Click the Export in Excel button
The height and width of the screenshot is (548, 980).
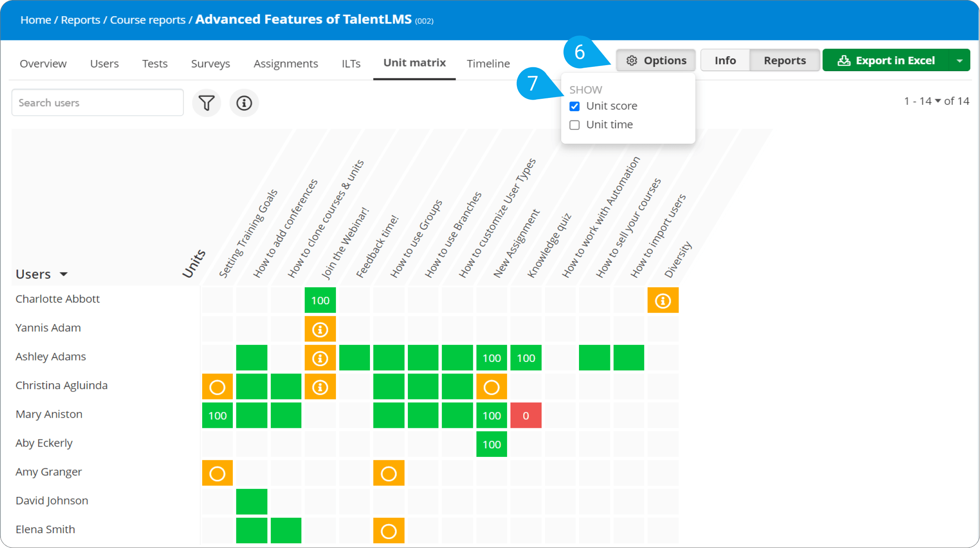coord(886,60)
